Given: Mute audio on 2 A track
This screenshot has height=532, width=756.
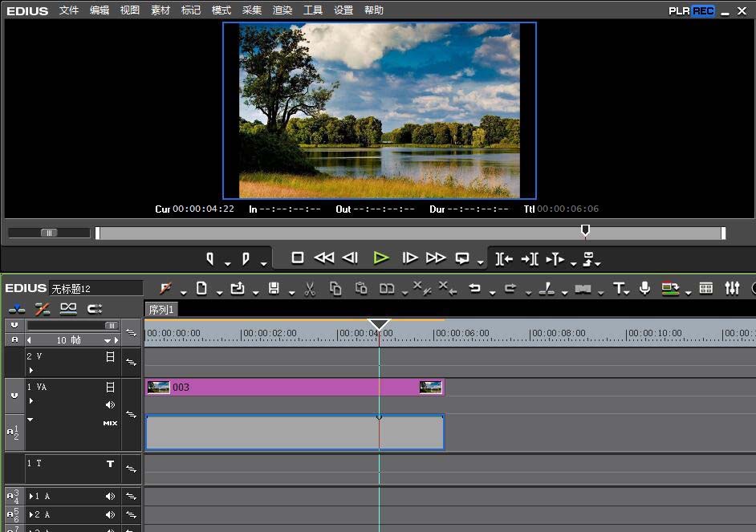Looking at the screenshot, I should pos(111,514).
